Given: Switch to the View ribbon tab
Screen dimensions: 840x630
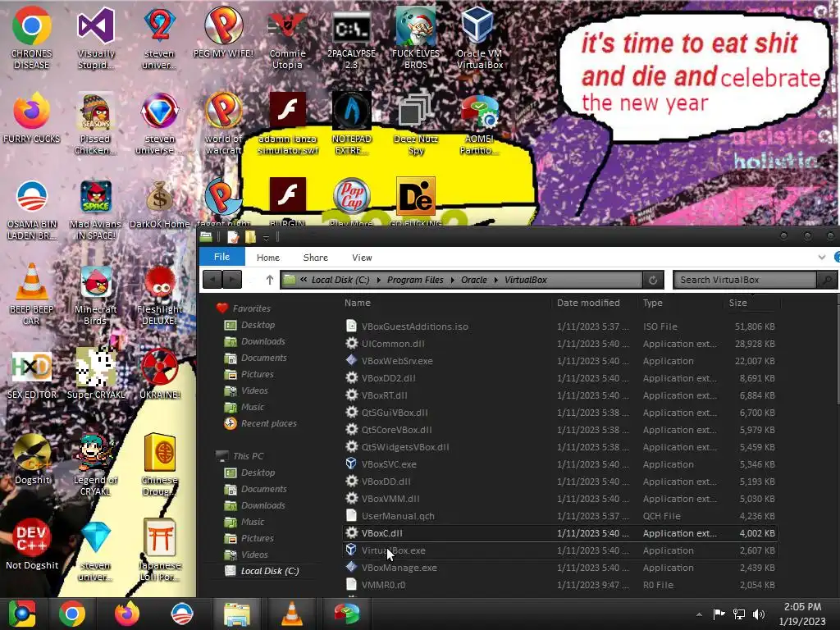Looking at the screenshot, I should point(362,257).
